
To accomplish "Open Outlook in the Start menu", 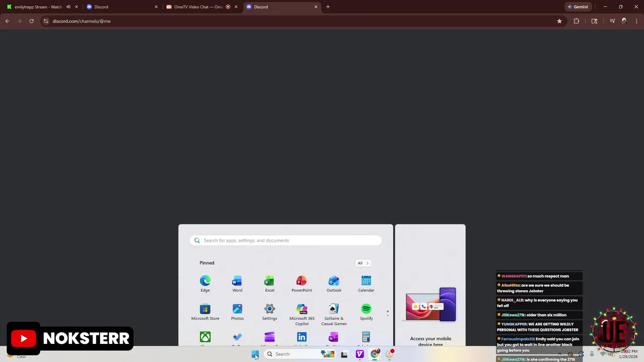I will 334,284.
